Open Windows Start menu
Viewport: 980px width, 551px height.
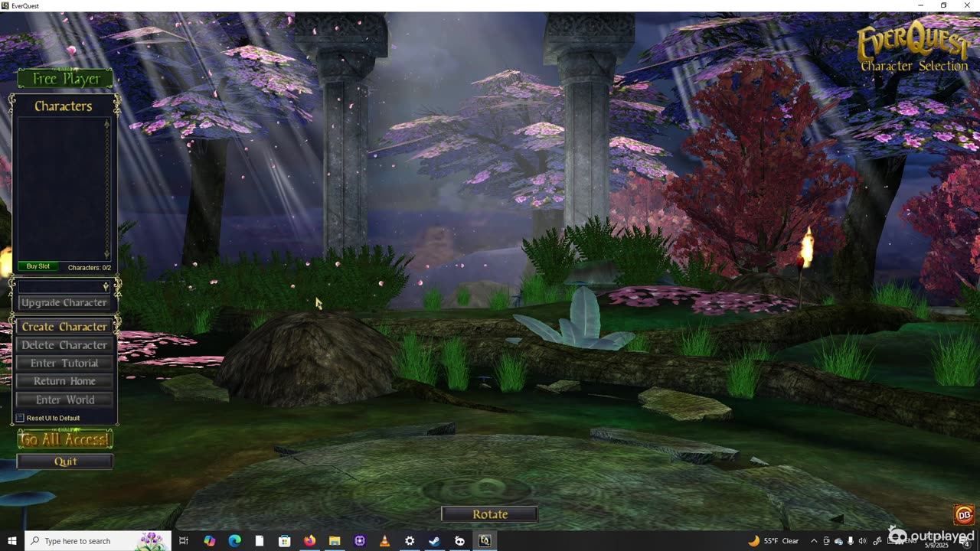coord(12,541)
